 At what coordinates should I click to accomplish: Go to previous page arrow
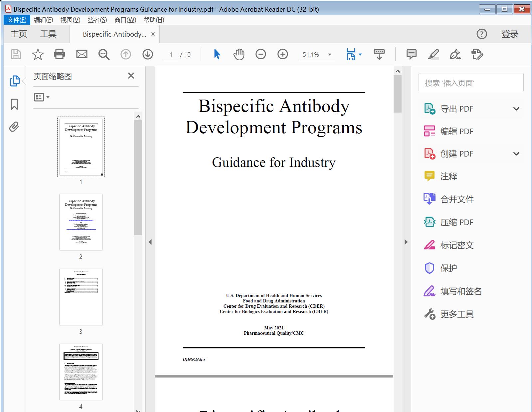(x=126, y=54)
